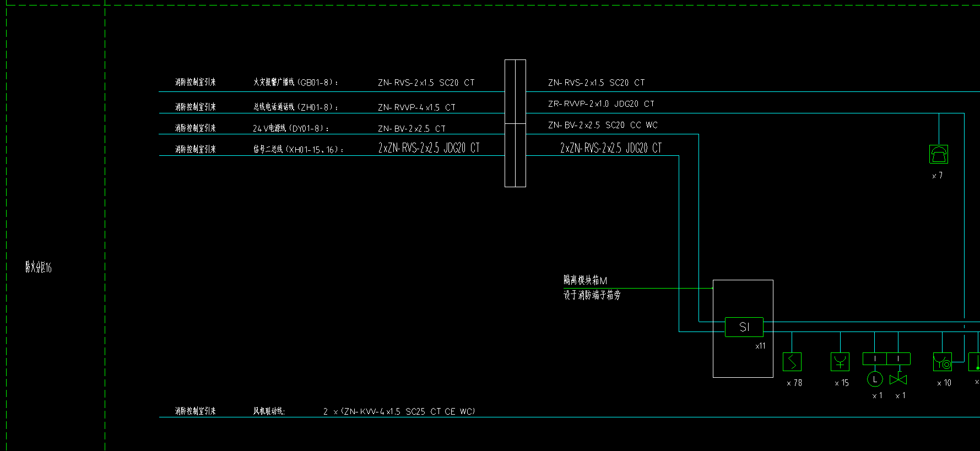Select the 防火分区16 zone label
Viewport: 980px width, 451px height.
[x=39, y=268]
